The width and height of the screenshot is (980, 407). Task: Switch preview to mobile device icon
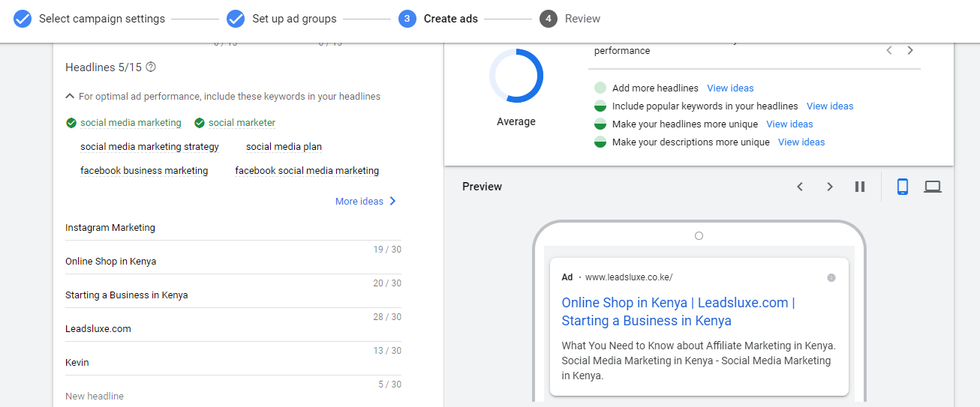(x=903, y=187)
